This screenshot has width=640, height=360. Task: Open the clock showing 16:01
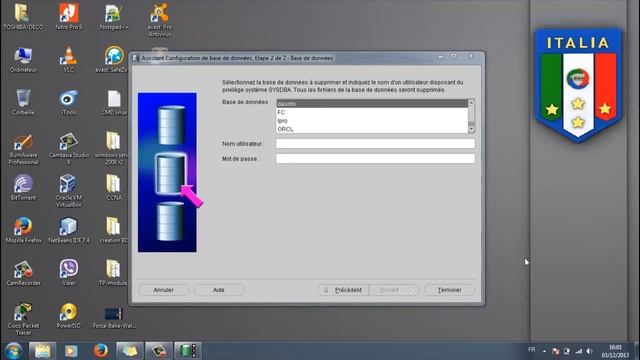click(615, 351)
